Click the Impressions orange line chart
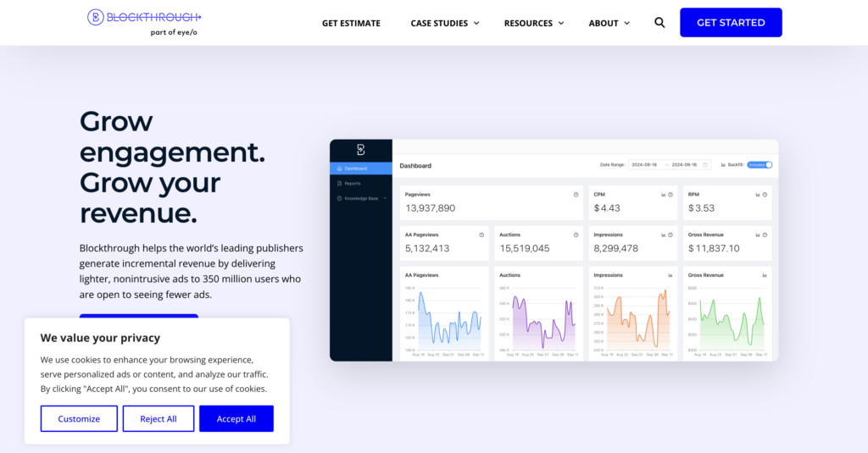 pos(637,320)
